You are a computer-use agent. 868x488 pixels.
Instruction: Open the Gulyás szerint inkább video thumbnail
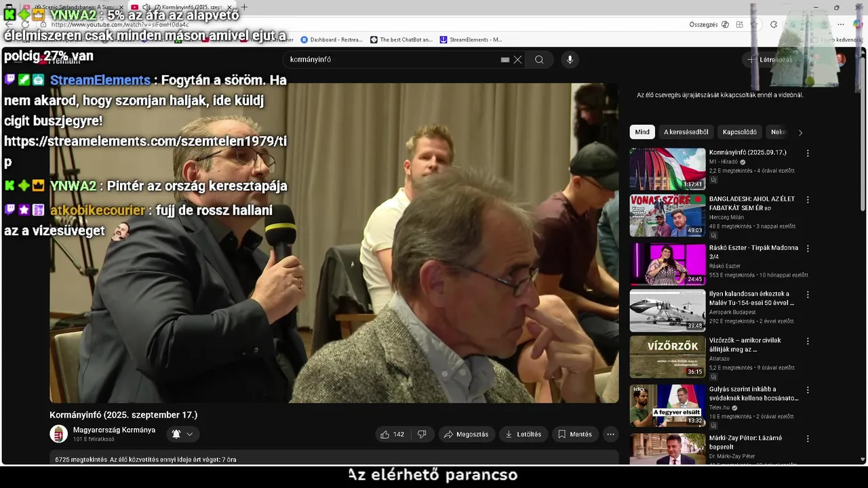667,406
